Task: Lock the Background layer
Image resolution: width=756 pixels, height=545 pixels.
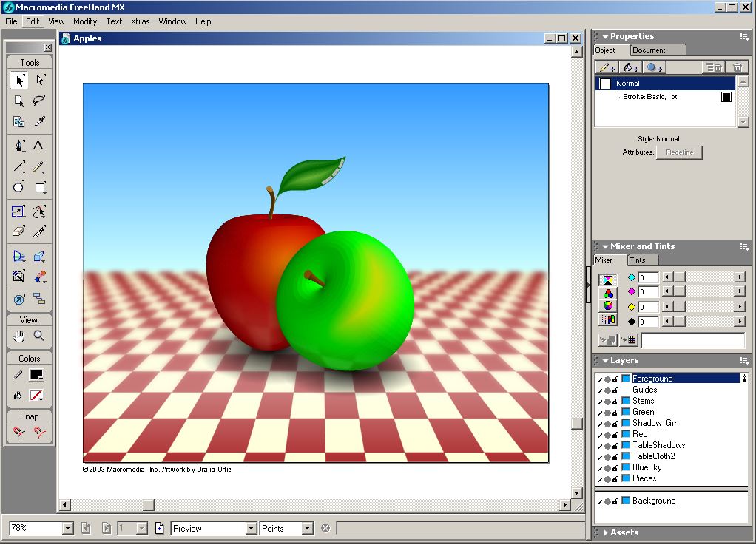Action: pos(614,501)
